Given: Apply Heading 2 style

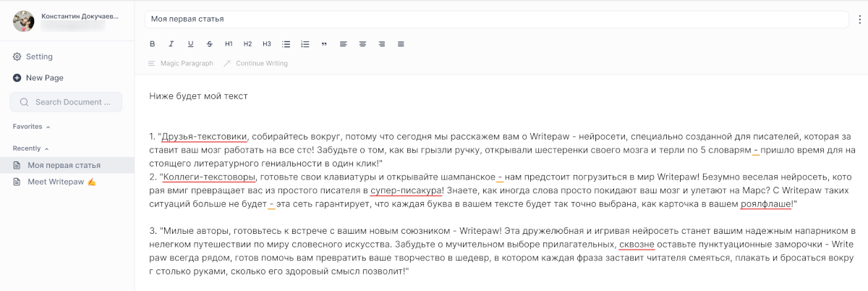Looking at the screenshot, I should [x=247, y=44].
